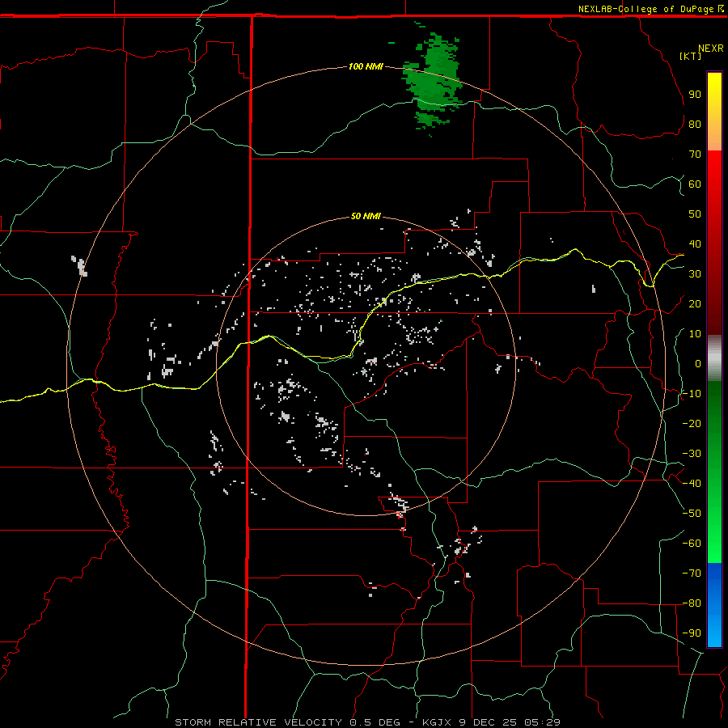Click the NEXR label above the color scale

711,49
